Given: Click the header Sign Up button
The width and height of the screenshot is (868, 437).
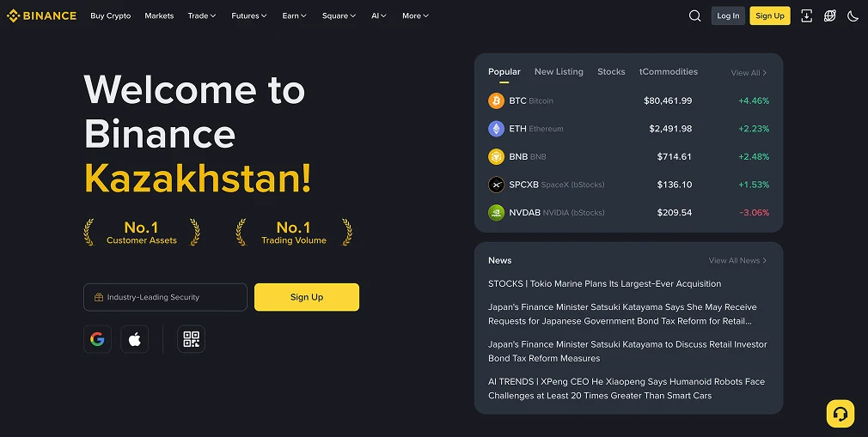Looking at the screenshot, I should coord(770,15).
